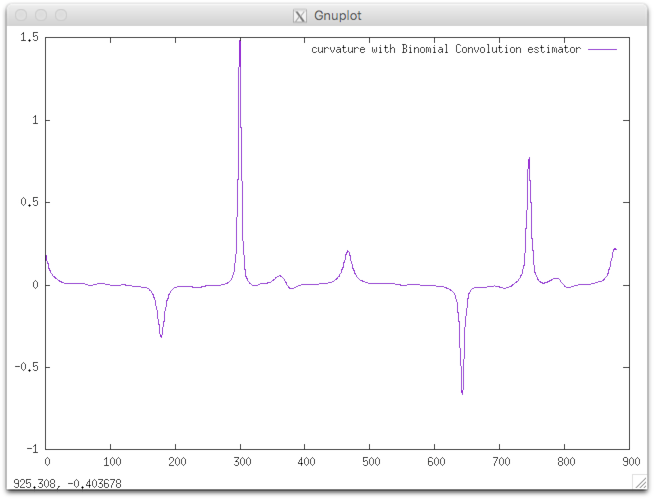
Task: Toggle the Binomial Convolution estimator legend entry
Action: pyautogui.click(x=445, y=49)
